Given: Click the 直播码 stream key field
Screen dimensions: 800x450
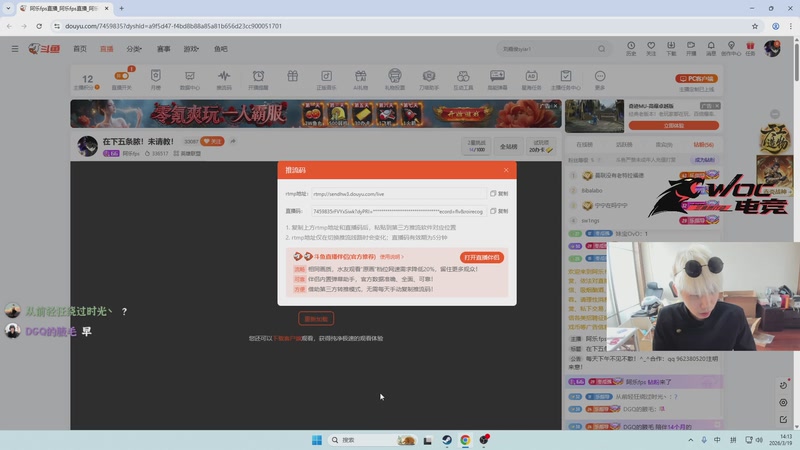Looking at the screenshot, I should (398, 211).
